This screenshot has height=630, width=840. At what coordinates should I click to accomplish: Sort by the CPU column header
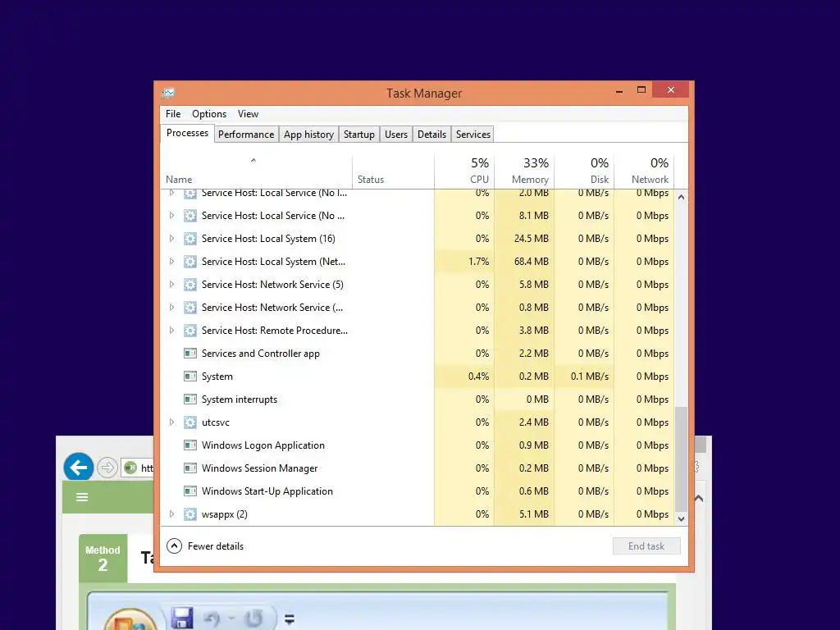464,171
